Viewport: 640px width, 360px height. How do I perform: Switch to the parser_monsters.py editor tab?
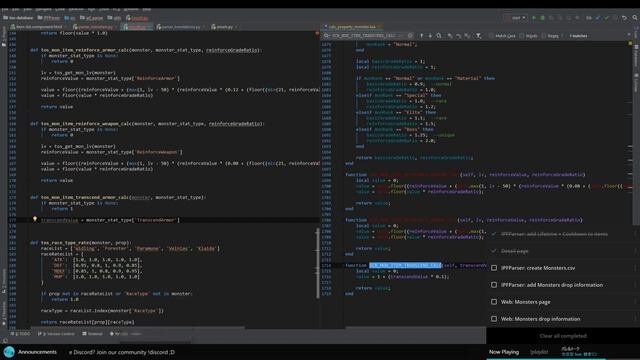tap(95, 27)
